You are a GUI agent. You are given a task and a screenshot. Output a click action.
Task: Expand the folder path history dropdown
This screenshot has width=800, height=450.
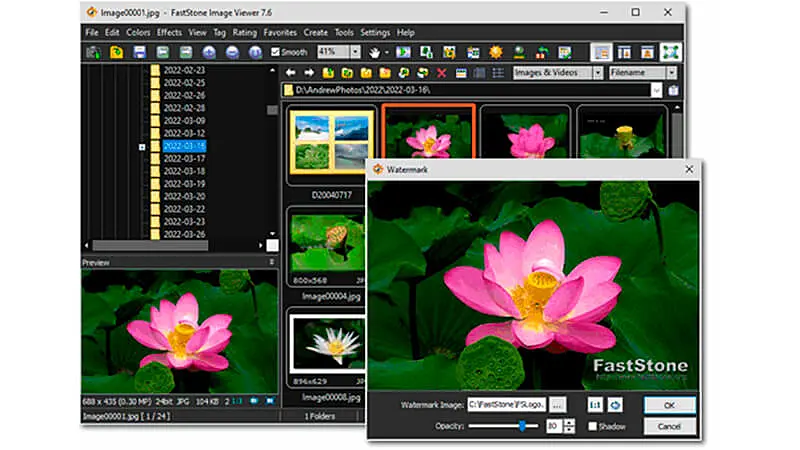tap(656, 91)
